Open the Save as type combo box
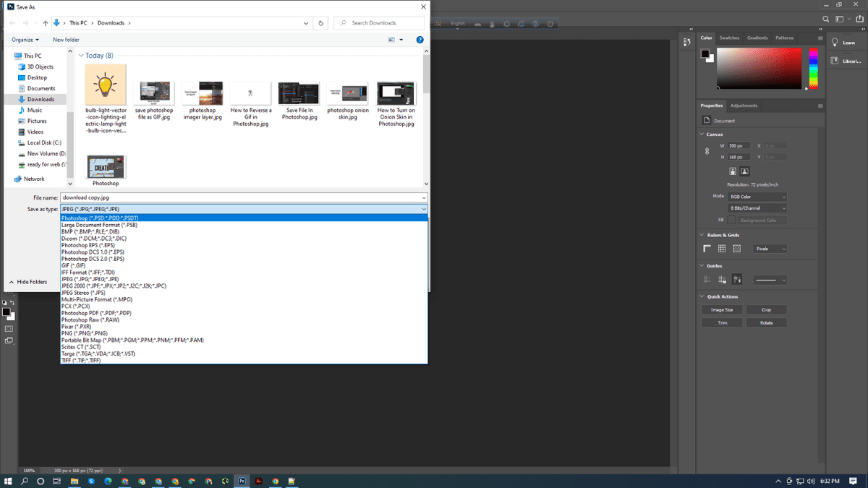 pos(244,209)
